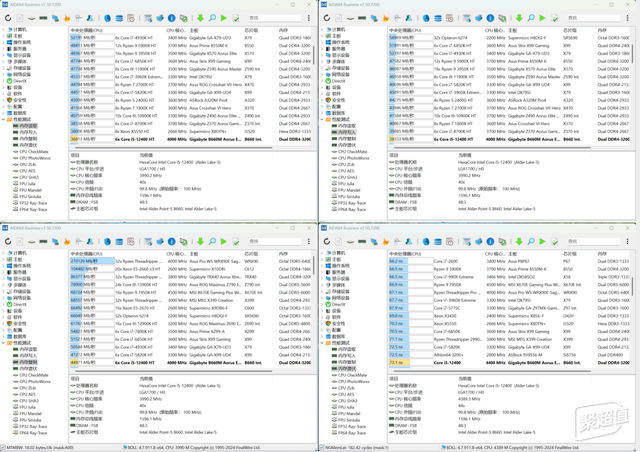Image resolution: width=640 pixels, height=452 pixels.
Task: Select the Core i7-2600 66.2 ns row, latency window
Action: click(x=509, y=261)
